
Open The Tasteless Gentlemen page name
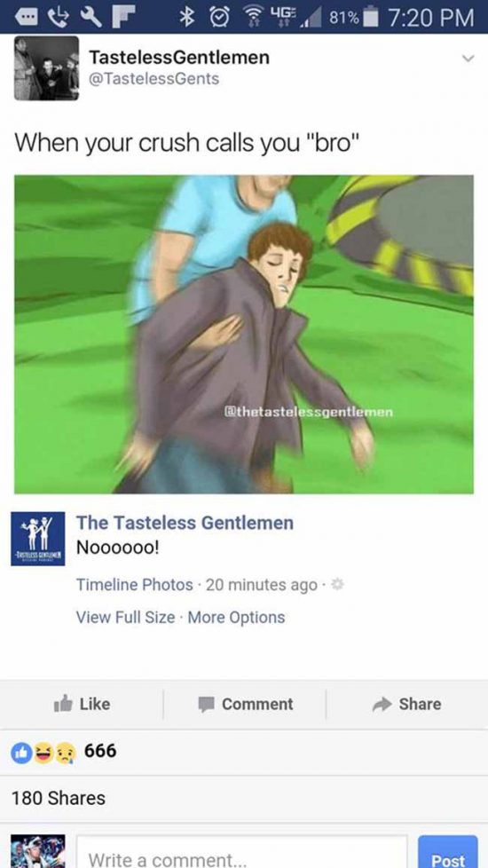tap(185, 523)
